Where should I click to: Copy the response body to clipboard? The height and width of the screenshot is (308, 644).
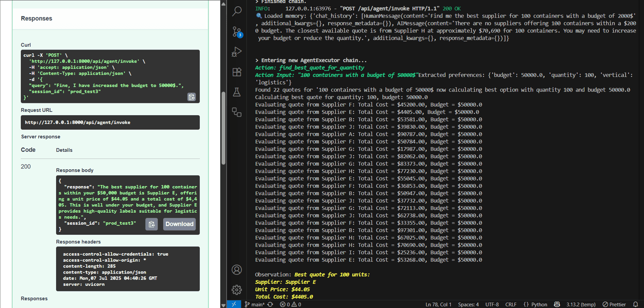coord(151,224)
